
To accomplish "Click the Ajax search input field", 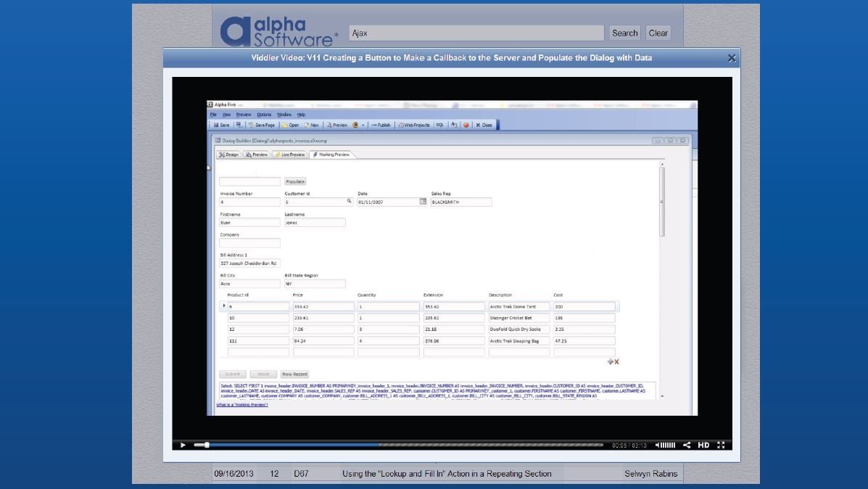I will coord(476,33).
